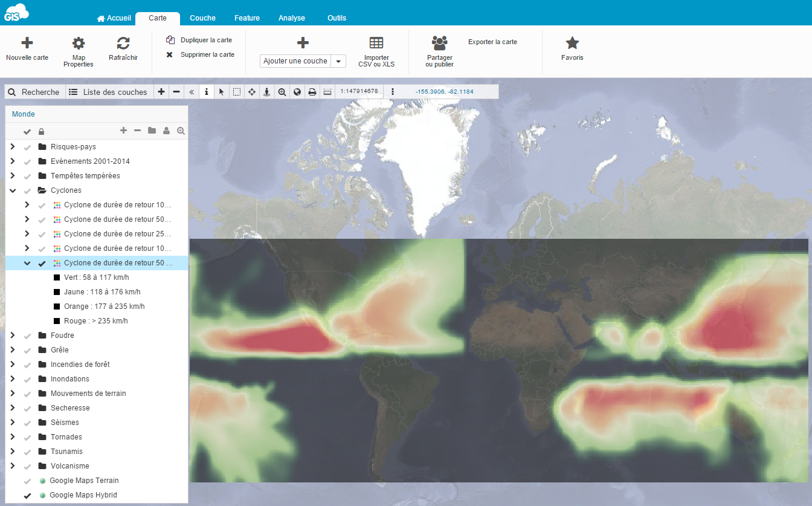
Task: Click Supprimer la carte
Action: (x=207, y=54)
